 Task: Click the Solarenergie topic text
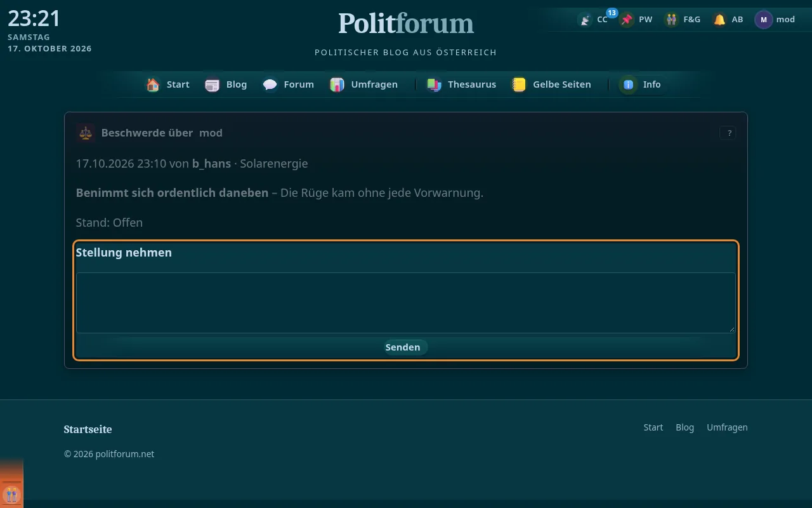click(x=274, y=164)
